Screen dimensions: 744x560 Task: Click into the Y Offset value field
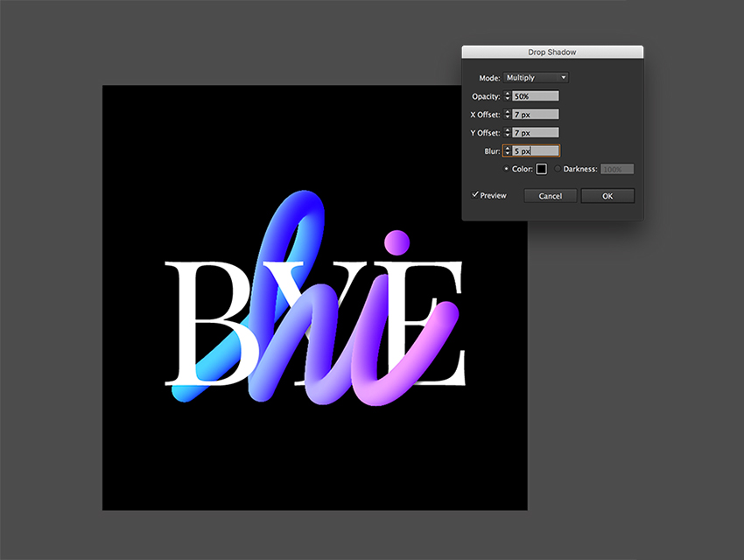click(x=536, y=133)
